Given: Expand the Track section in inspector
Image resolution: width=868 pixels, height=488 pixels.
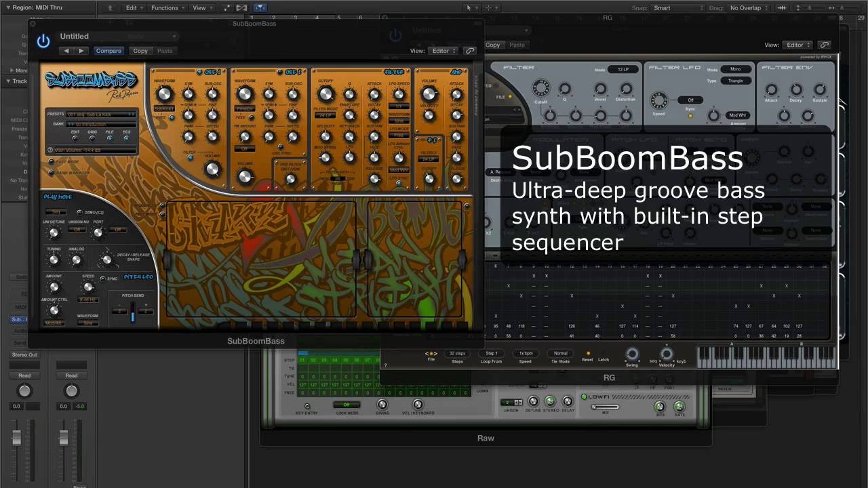Looking at the screenshot, I should pyautogui.click(x=9, y=81).
